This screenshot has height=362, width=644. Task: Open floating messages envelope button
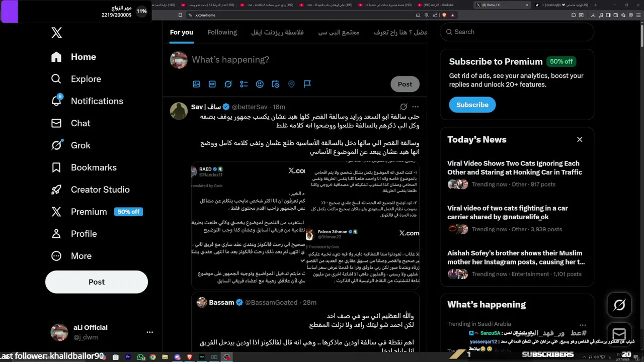tap(619, 334)
